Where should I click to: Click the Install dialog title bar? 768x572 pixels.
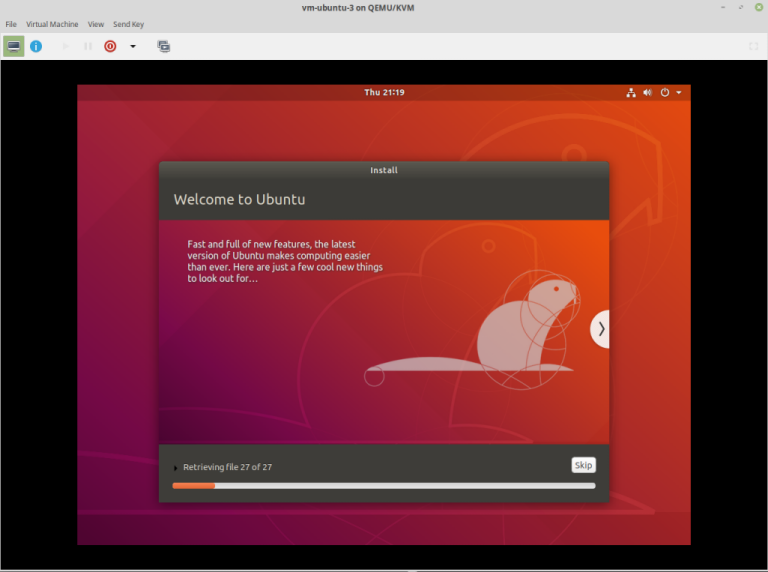click(x=384, y=170)
